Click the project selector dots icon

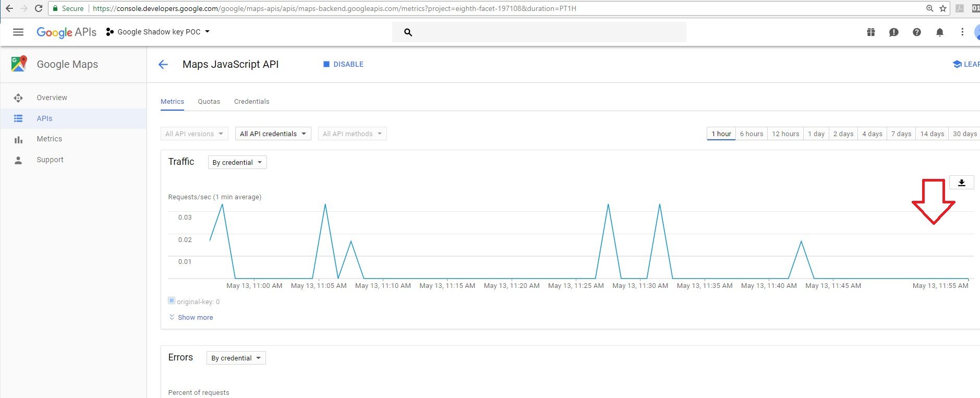pos(110,32)
